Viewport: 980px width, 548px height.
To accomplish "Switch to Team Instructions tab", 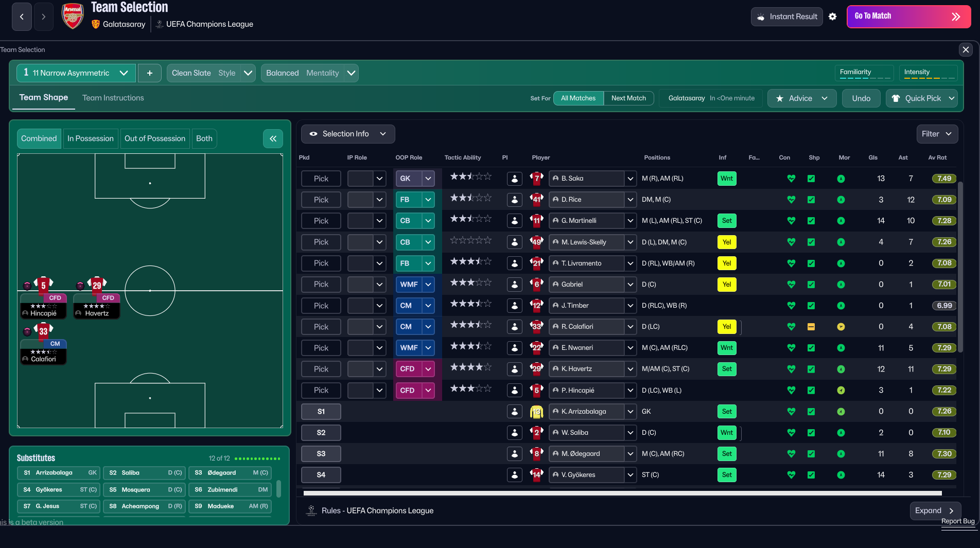I will tap(113, 98).
